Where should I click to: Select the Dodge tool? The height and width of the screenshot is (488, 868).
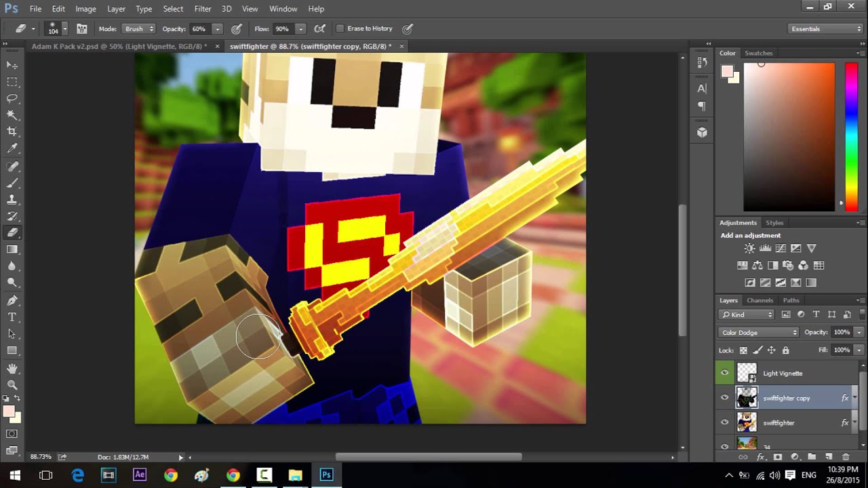tap(12, 283)
